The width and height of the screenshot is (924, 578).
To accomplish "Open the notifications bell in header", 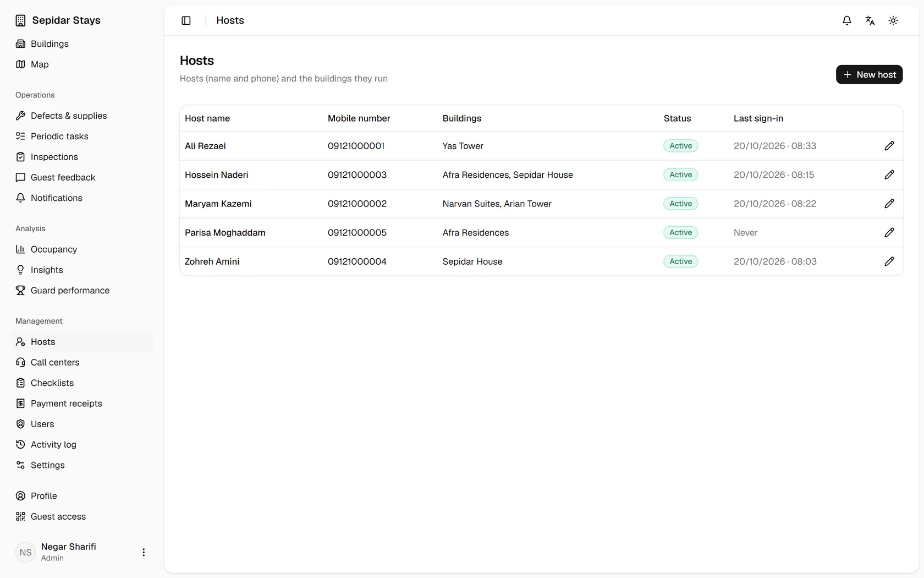I will (847, 20).
